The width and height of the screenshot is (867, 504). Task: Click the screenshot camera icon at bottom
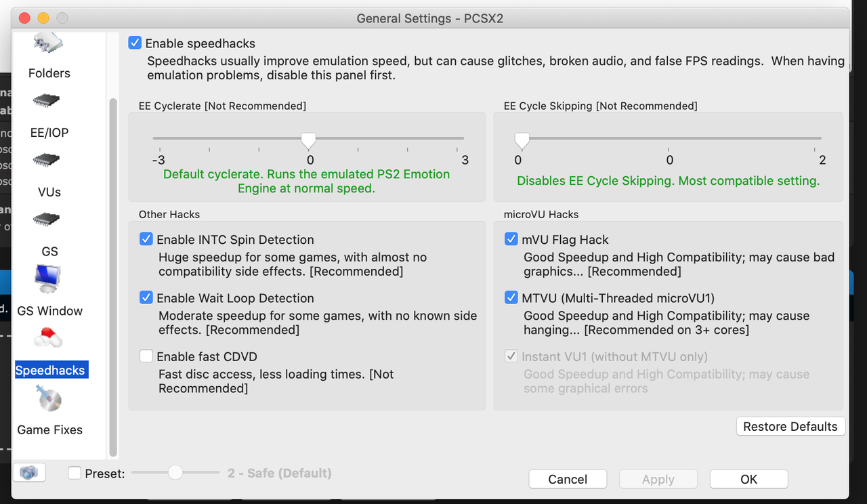click(x=29, y=473)
